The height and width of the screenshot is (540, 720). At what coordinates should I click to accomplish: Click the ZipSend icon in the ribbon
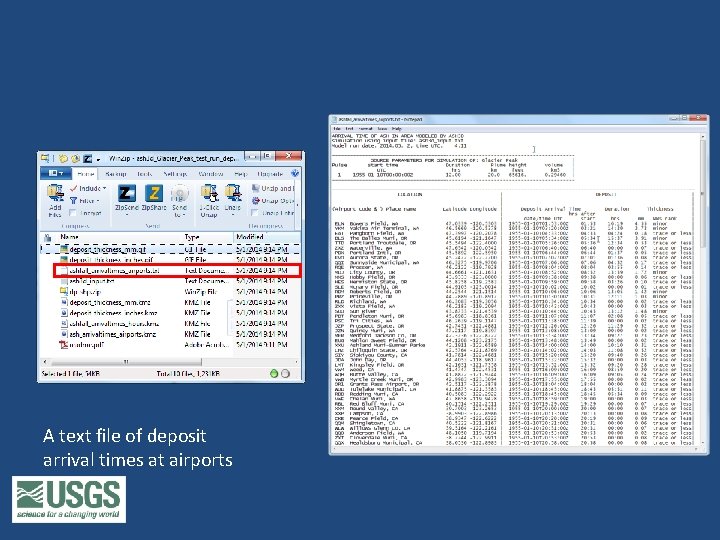[126, 193]
